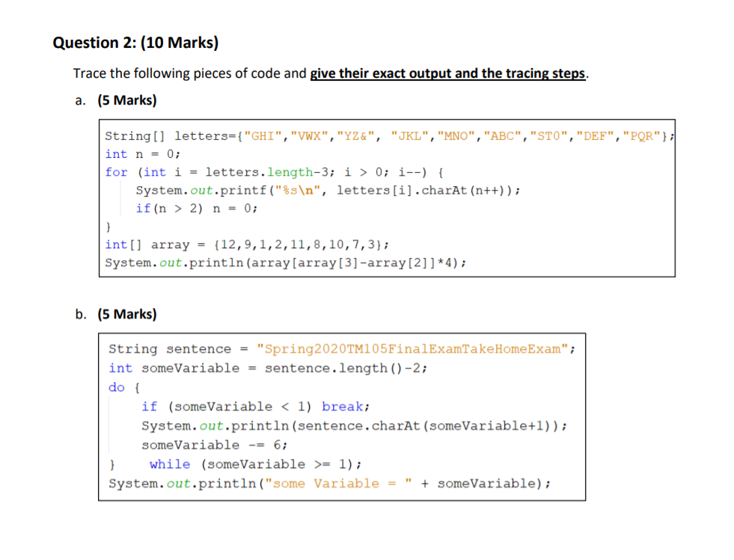Click the "do {" code line
734x560 pixels.
coord(124,387)
